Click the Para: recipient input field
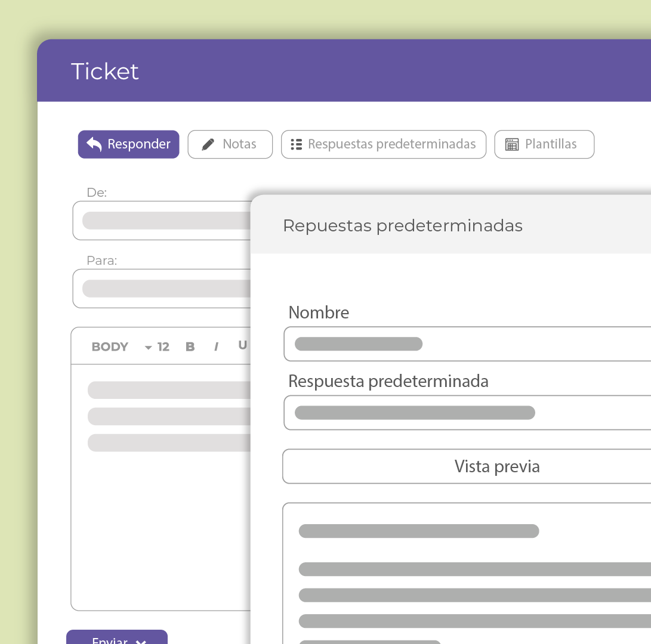The width and height of the screenshot is (651, 644). click(162, 289)
